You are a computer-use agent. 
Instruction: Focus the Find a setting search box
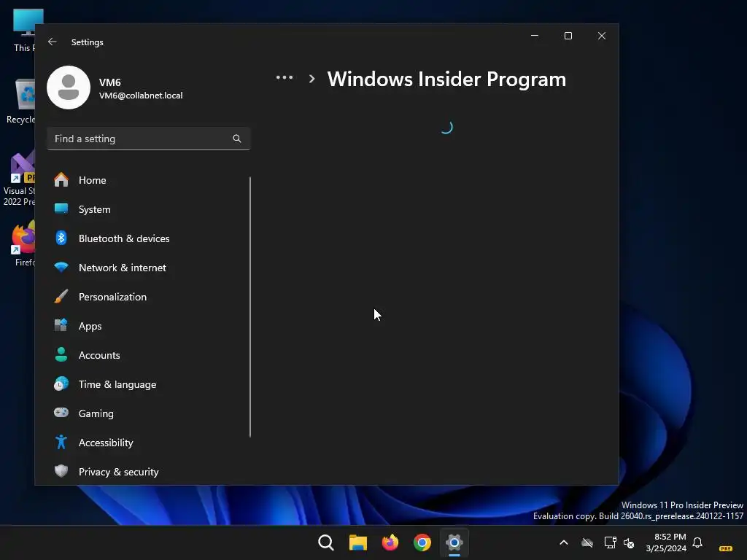pos(149,139)
